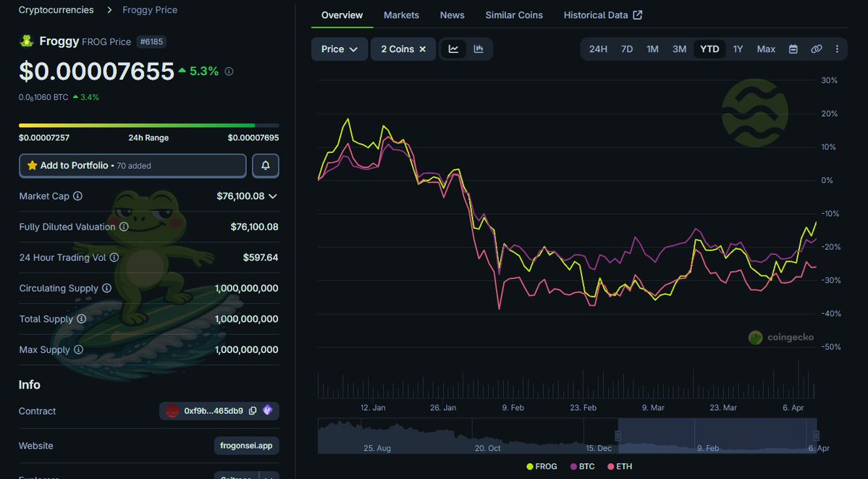Select the 7D time range
Image resolution: width=868 pixels, height=479 pixels.
[x=627, y=49]
